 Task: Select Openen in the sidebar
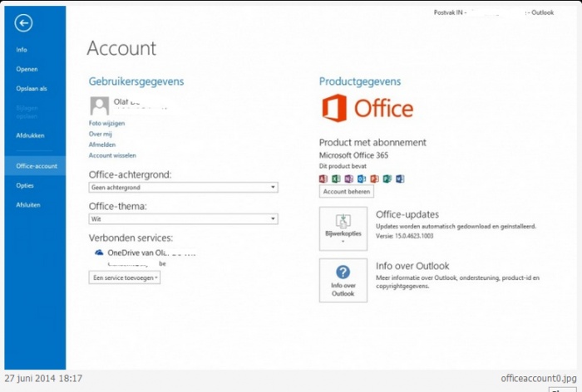[x=27, y=70]
